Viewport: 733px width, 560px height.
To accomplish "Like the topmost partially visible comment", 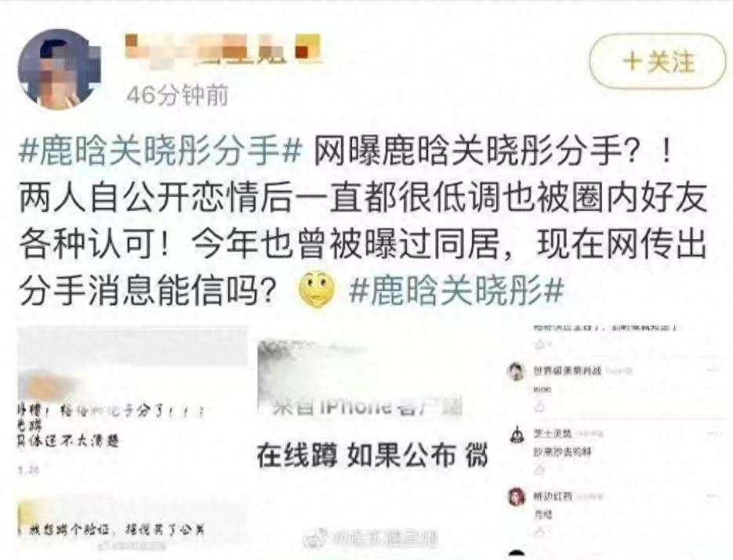I will click(x=539, y=345).
